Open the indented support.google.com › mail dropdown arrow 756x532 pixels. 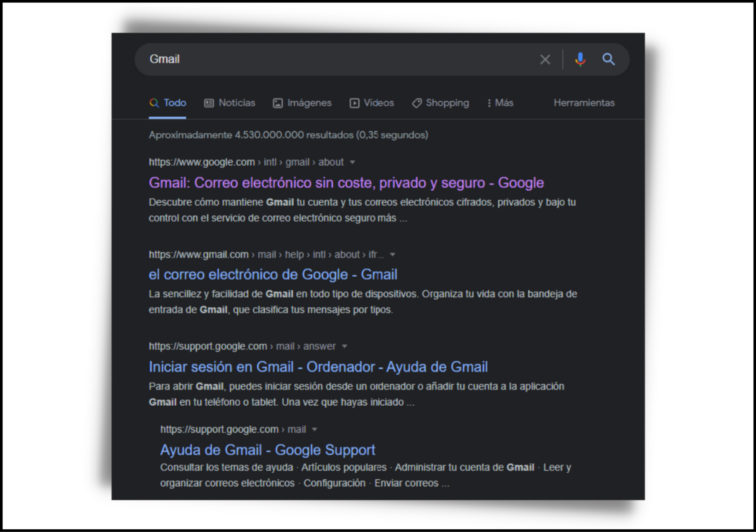314,430
